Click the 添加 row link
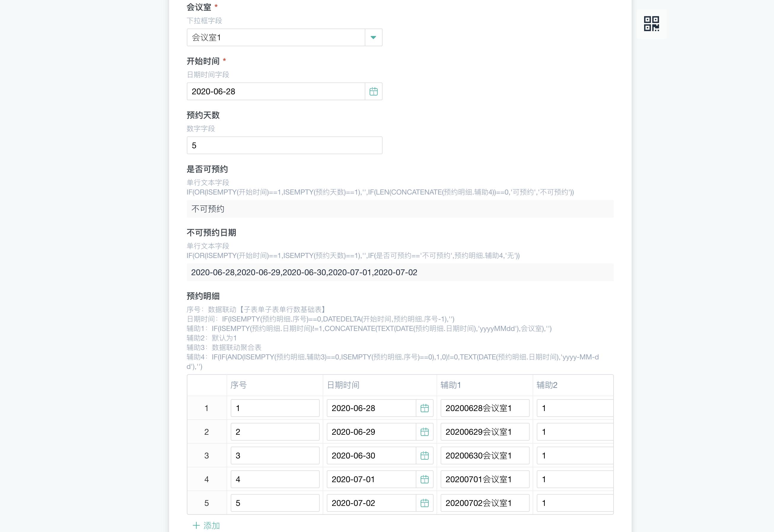This screenshot has height=532, width=774. tap(211, 526)
